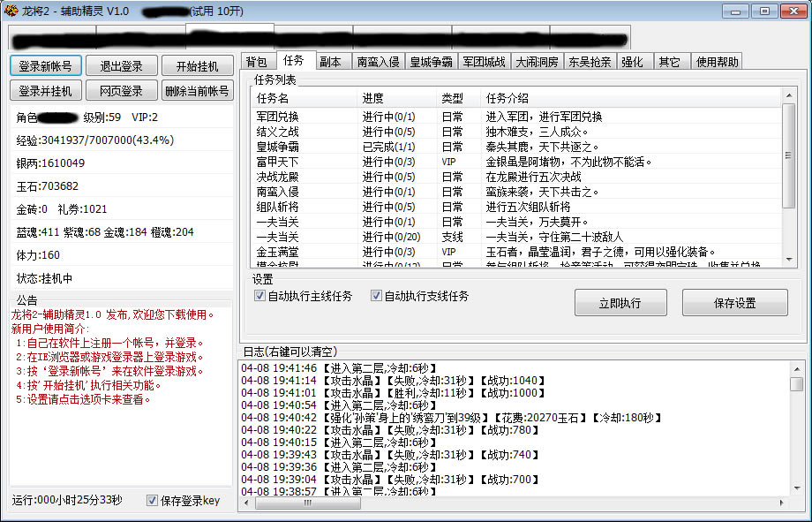Click the app icon in title bar
The image size is (812, 522).
pos(11,11)
